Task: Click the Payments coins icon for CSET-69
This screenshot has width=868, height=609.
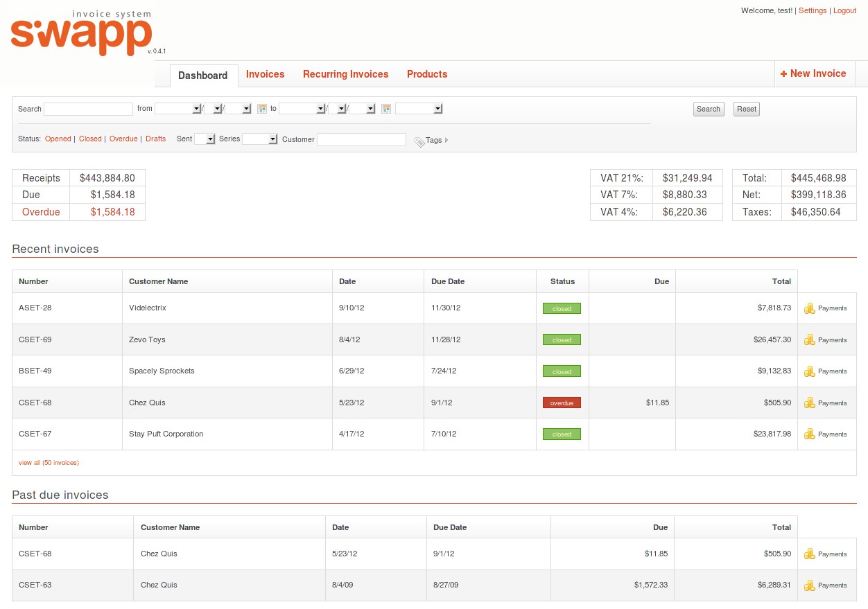Action: tap(809, 340)
